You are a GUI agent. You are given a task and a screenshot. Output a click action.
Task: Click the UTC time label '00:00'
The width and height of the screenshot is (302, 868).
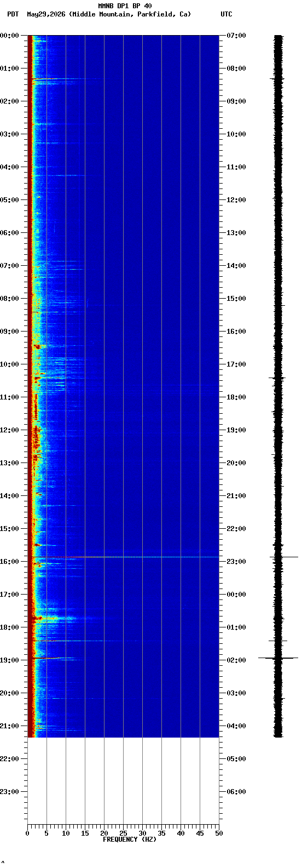(236, 595)
